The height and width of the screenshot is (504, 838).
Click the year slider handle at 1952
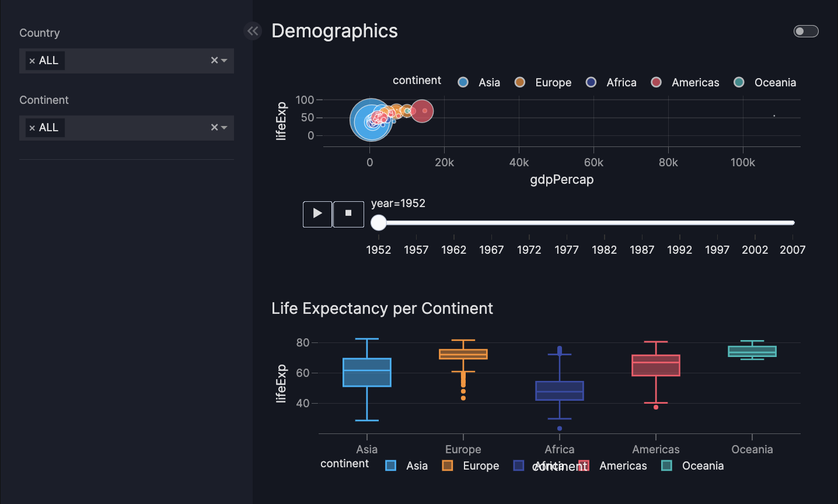(379, 223)
